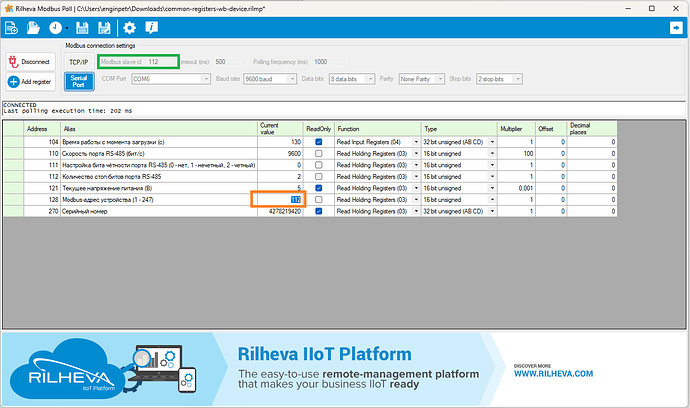Click the New file toolbar icon
This screenshot has width=690, height=408.
[x=12, y=28]
